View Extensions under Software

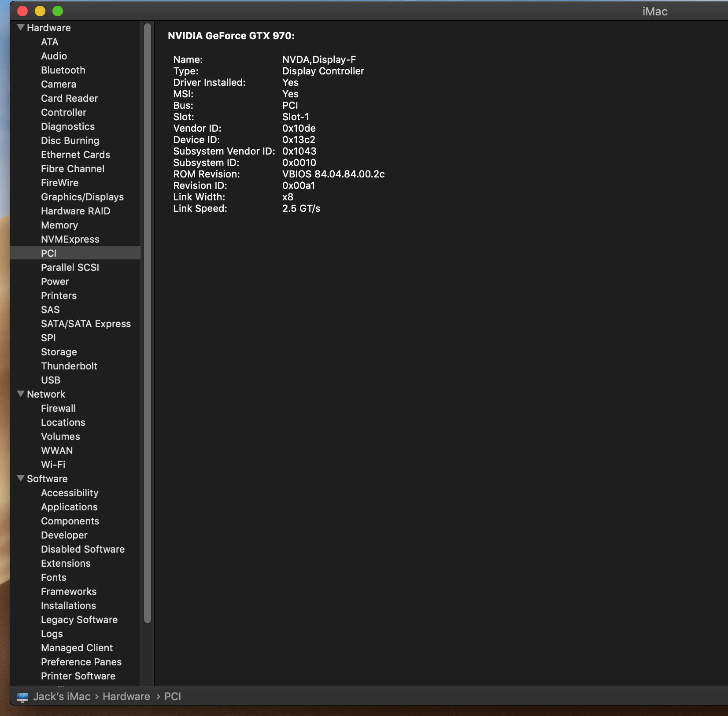pos(66,563)
